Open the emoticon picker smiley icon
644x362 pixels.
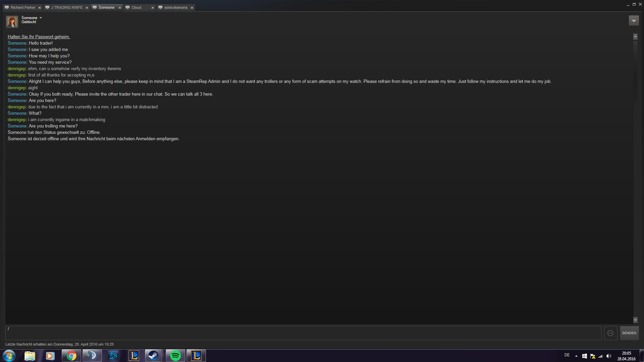610,333
